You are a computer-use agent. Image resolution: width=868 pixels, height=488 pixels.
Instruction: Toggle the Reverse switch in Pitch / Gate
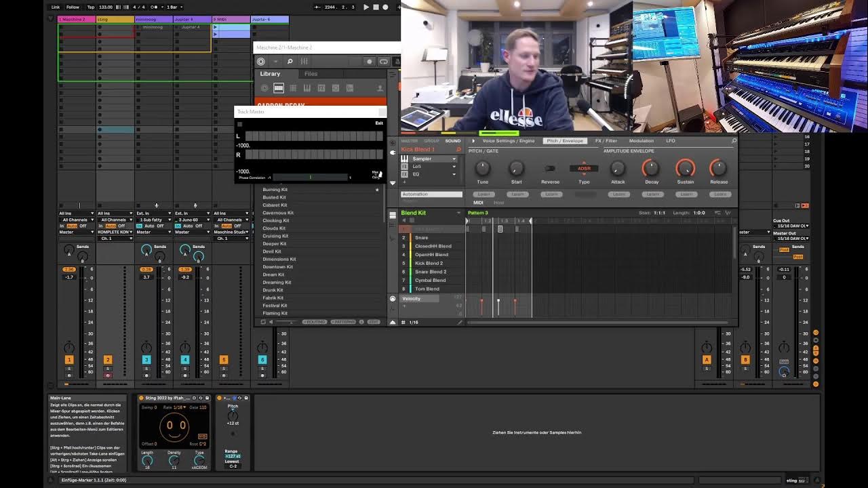click(550, 168)
